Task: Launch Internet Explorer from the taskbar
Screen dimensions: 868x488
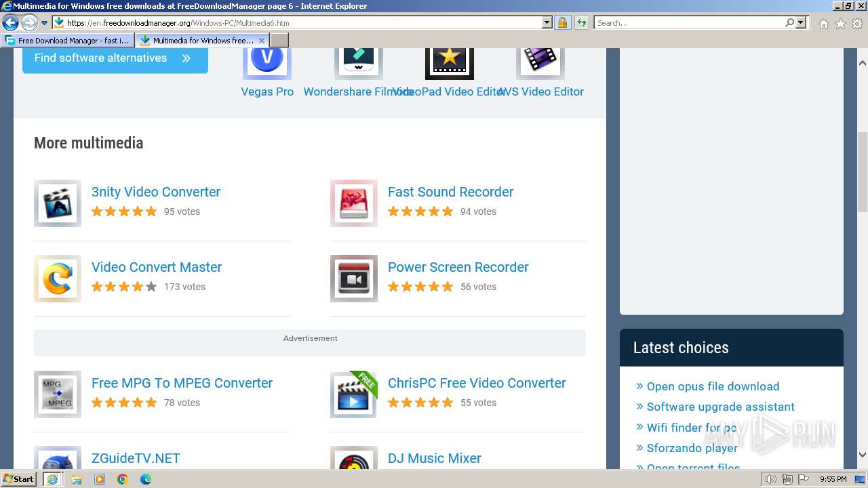Action: tap(52, 479)
